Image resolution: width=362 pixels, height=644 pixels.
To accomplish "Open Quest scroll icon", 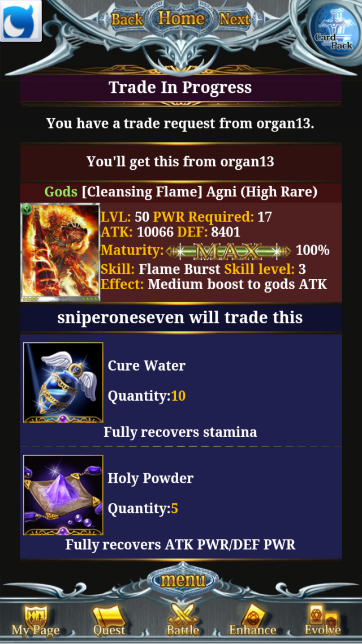I will [109, 620].
